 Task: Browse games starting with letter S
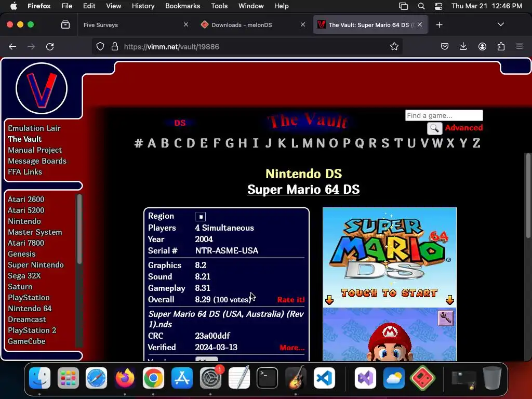(x=385, y=143)
